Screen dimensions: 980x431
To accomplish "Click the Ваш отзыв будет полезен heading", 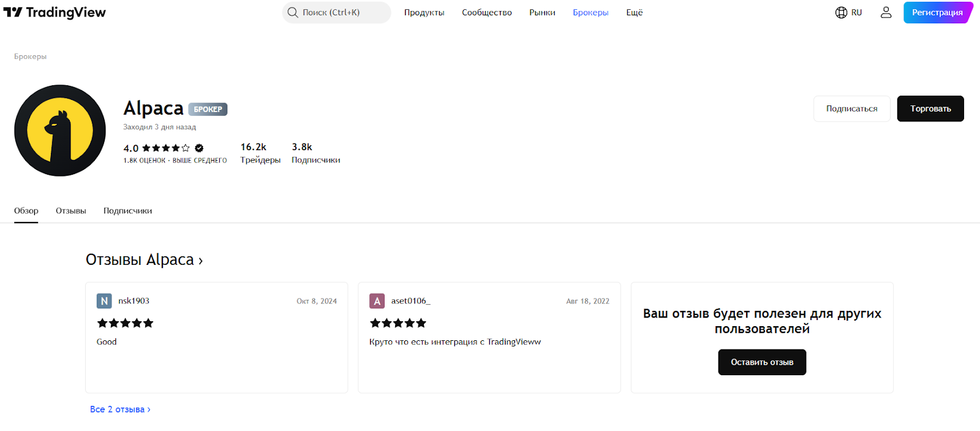I will 762,321.
